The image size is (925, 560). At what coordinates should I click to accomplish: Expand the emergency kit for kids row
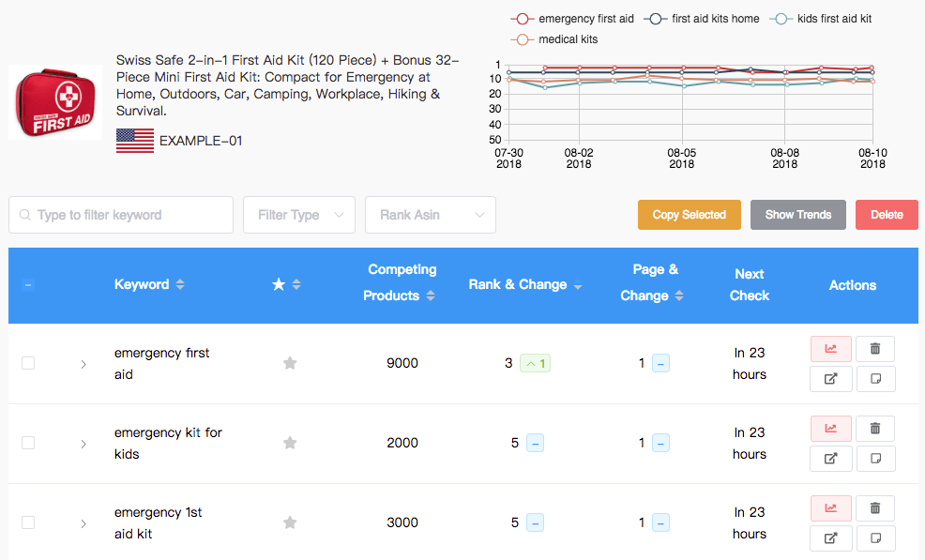(83, 445)
